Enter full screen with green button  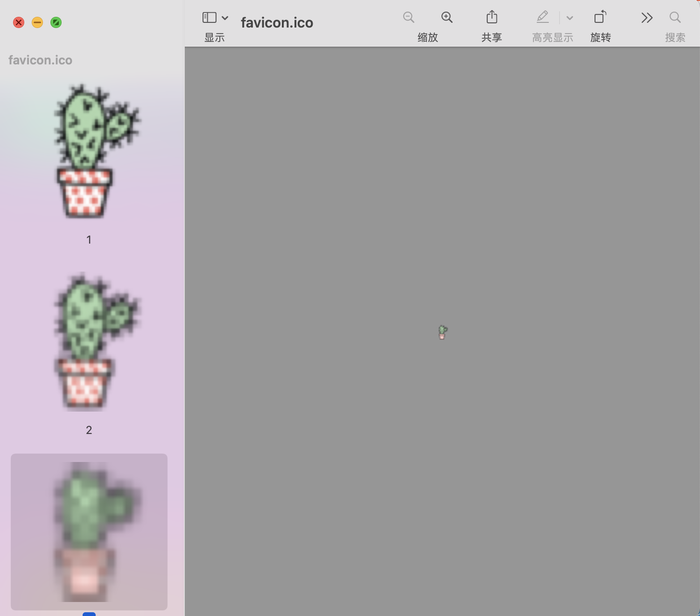click(x=56, y=22)
